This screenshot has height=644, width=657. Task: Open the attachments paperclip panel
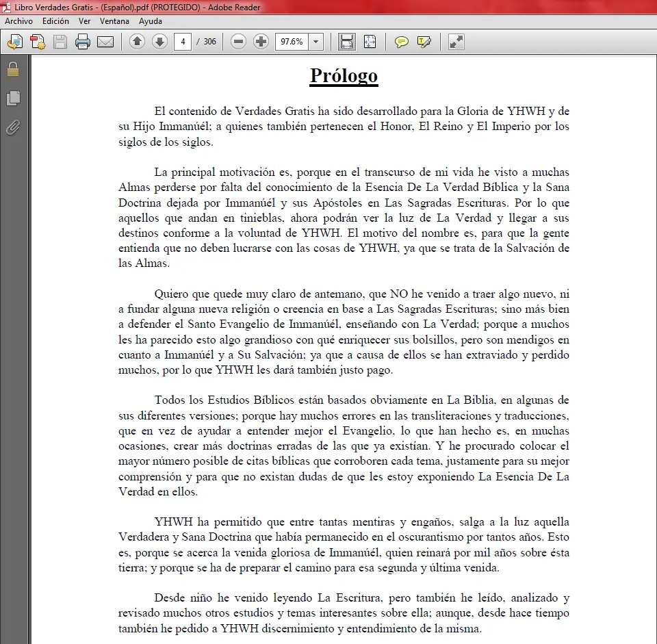coord(13,127)
